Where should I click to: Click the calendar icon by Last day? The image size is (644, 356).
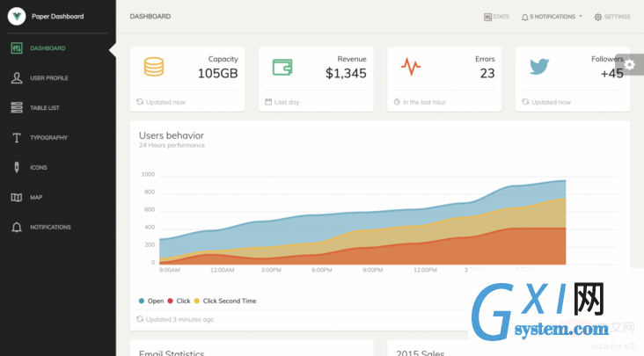(x=268, y=102)
